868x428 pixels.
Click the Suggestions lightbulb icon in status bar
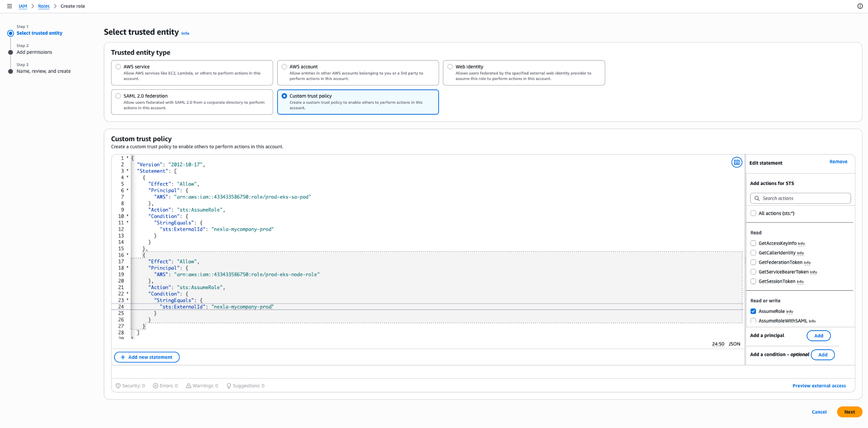[229, 386]
